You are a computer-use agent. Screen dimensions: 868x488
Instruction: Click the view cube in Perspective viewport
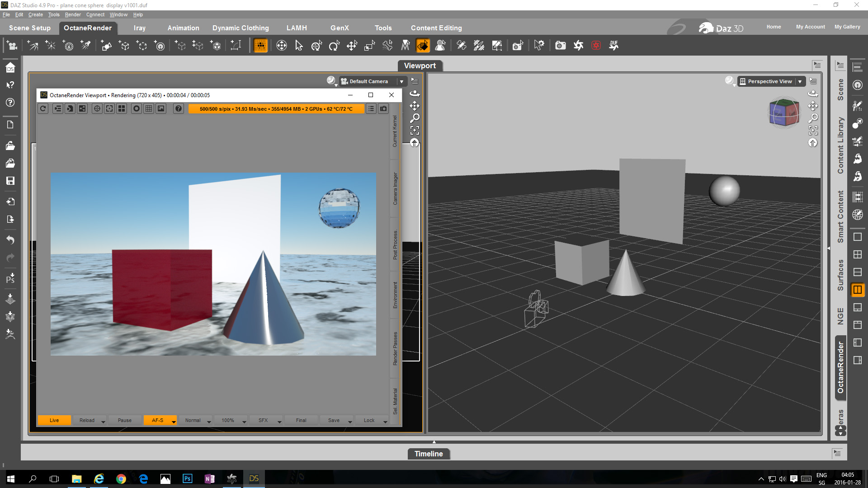point(784,113)
